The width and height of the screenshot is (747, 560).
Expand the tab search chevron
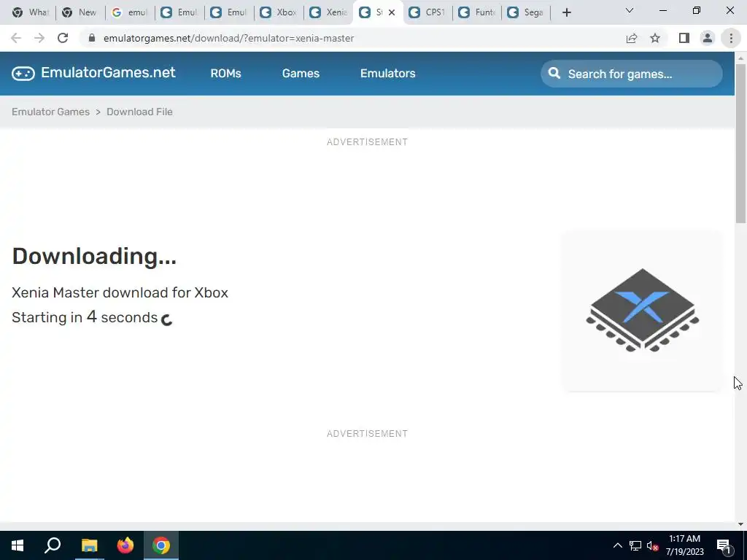point(630,10)
